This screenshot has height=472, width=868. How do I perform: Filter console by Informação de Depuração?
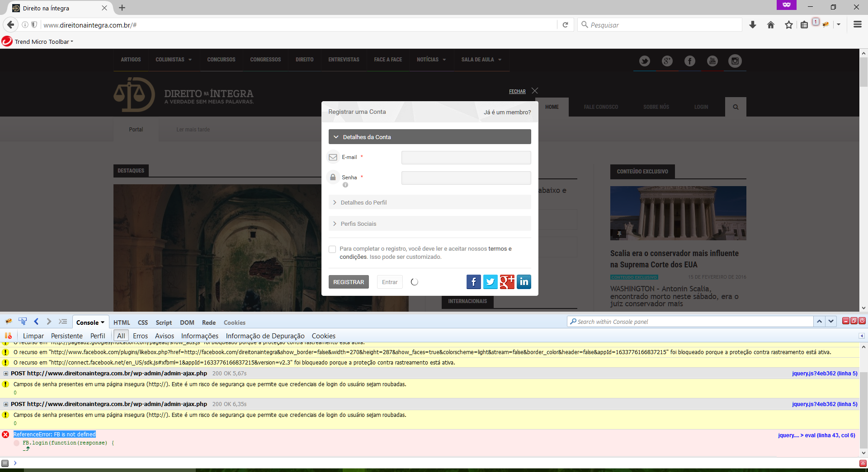tap(265, 336)
